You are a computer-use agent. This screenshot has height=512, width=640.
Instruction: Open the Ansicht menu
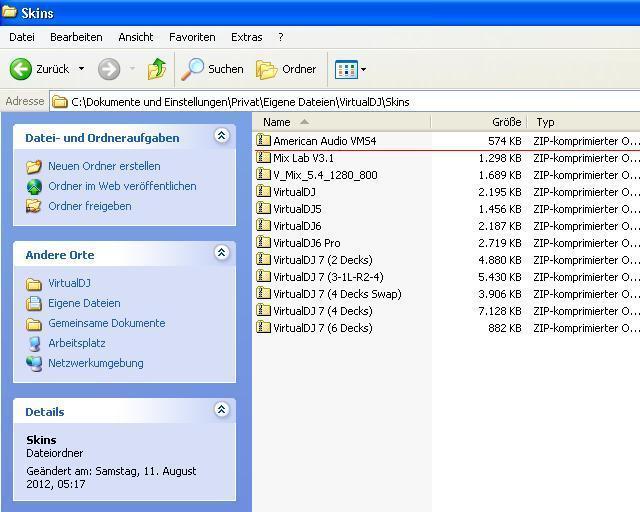pyautogui.click(x=136, y=37)
